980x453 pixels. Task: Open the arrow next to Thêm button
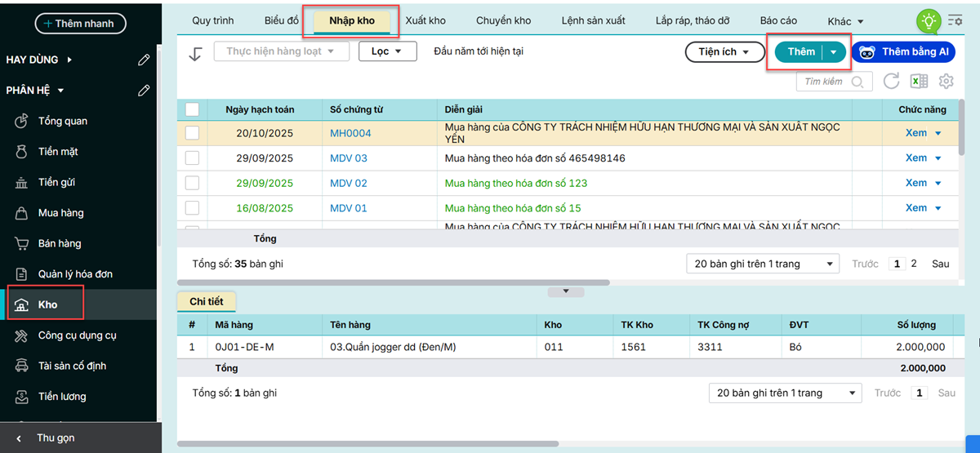(833, 52)
